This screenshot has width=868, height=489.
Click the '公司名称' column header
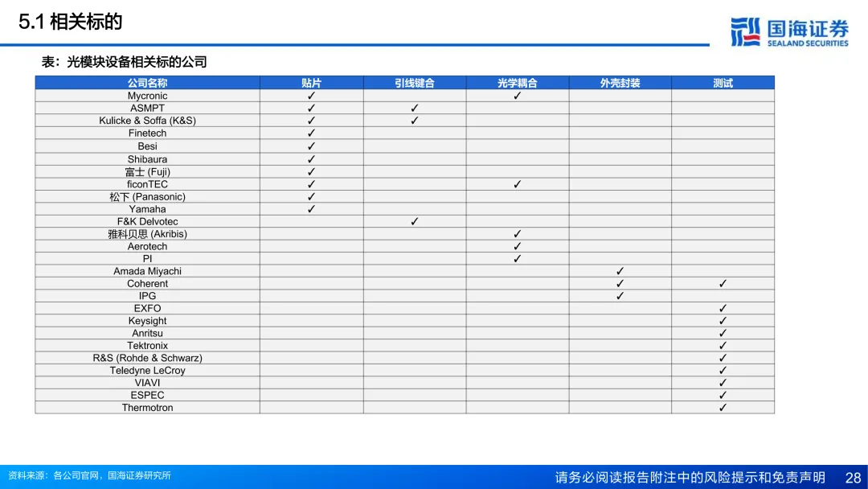click(x=147, y=83)
